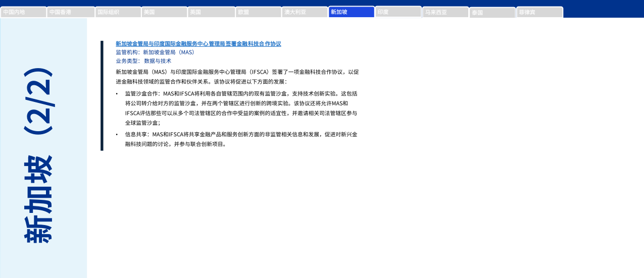Open the 中国香港 tab
Screen dimensions: 644x278
(x=71, y=12)
